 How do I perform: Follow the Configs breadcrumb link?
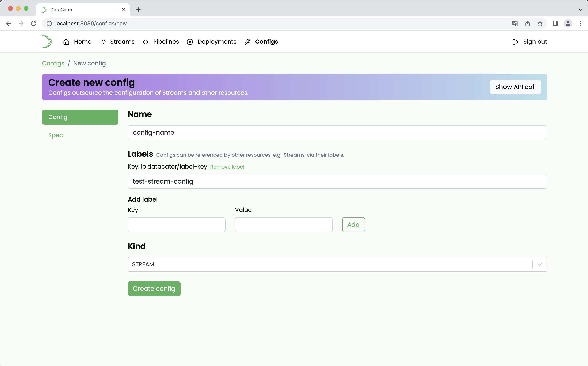pos(53,63)
